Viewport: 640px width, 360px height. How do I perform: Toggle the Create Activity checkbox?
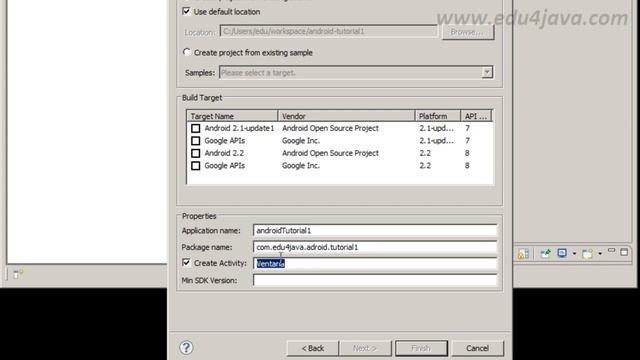point(186,262)
